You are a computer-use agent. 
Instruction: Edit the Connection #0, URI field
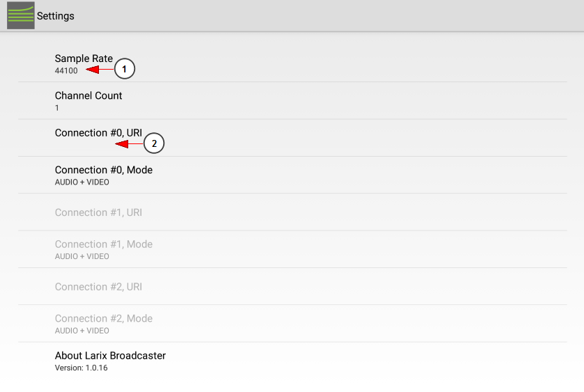(293, 138)
